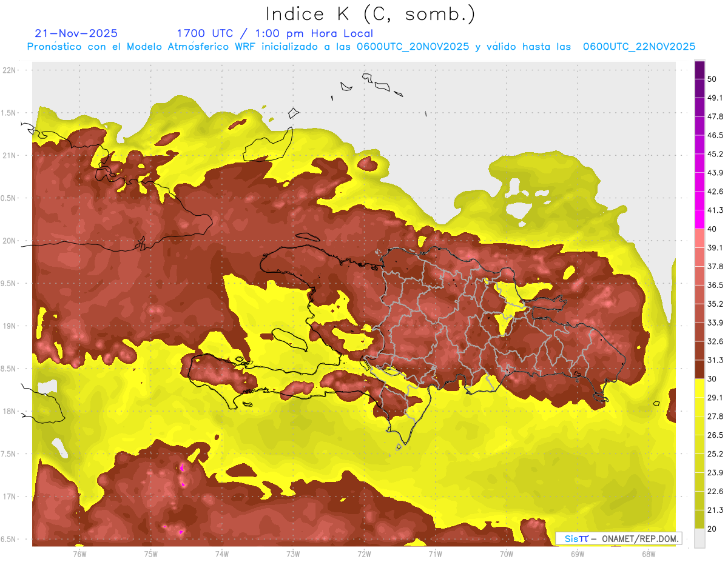This screenshot has width=728, height=562.
Task: Click legend value "22.6"
Action: point(715,492)
